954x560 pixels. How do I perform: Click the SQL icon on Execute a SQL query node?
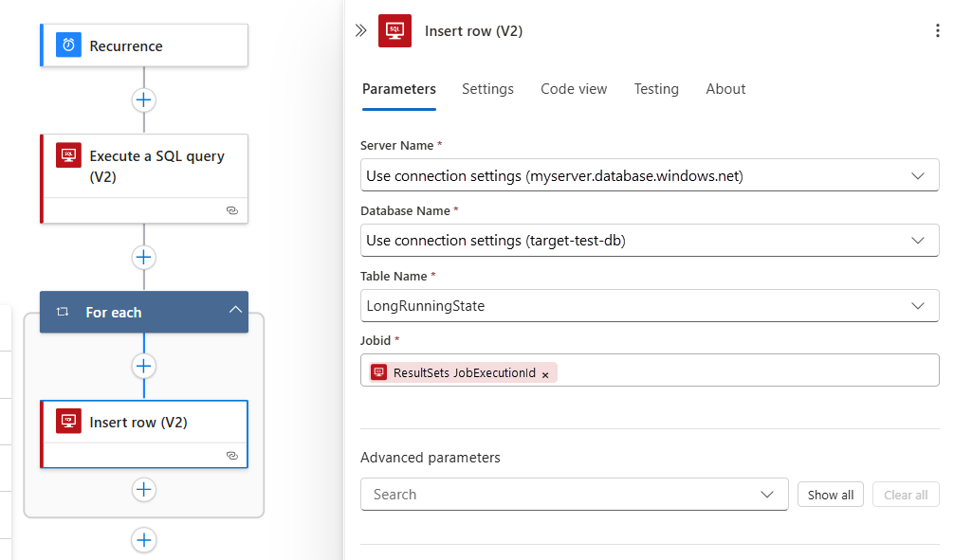pyautogui.click(x=68, y=155)
